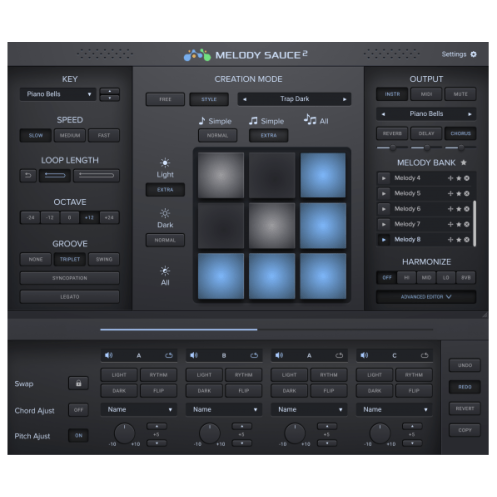Play Melody 7
This screenshot has height=497, width=497.
384,224
